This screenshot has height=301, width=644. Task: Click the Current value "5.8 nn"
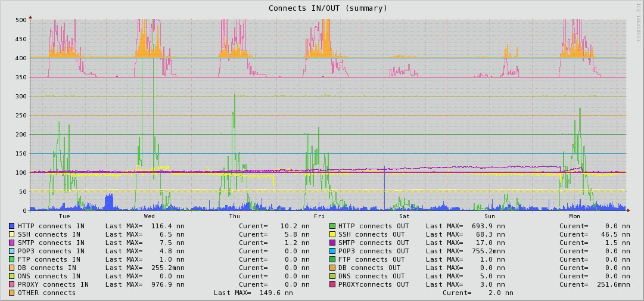(x=297, y=234)
